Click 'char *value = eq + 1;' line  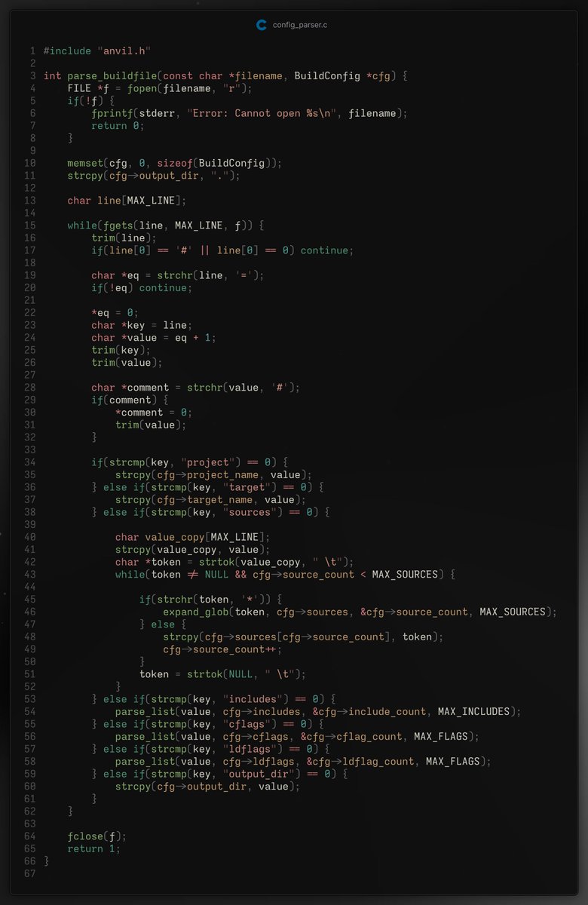click(x=155, y=337)
